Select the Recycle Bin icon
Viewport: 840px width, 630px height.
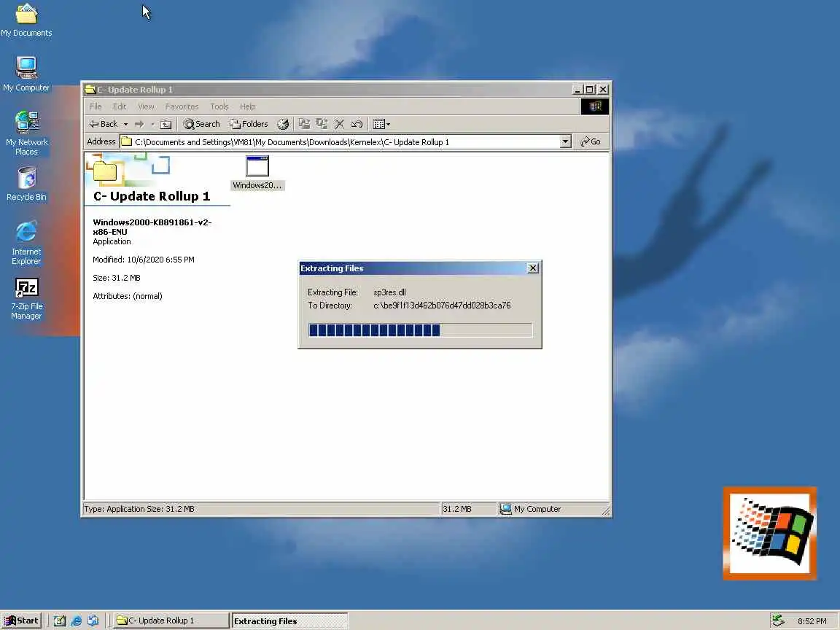click(26, 184)
